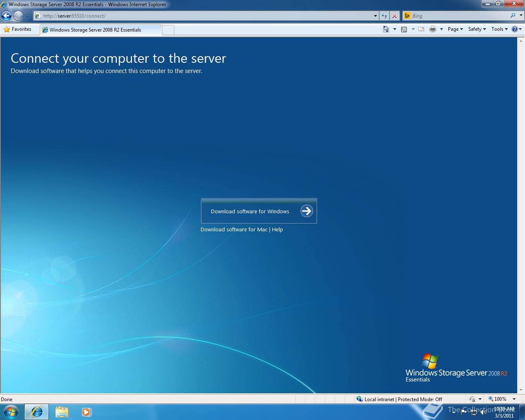Click the Home icon in command bar
The height and width of the screenshot is (420, 525).
coord(386,29)
